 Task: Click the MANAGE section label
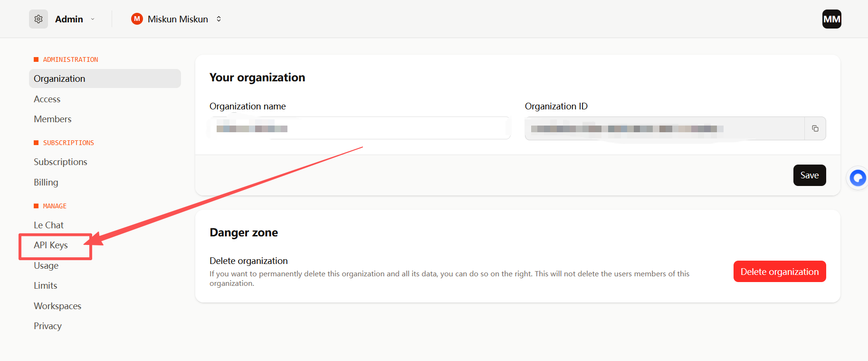(x=55, y=206)
